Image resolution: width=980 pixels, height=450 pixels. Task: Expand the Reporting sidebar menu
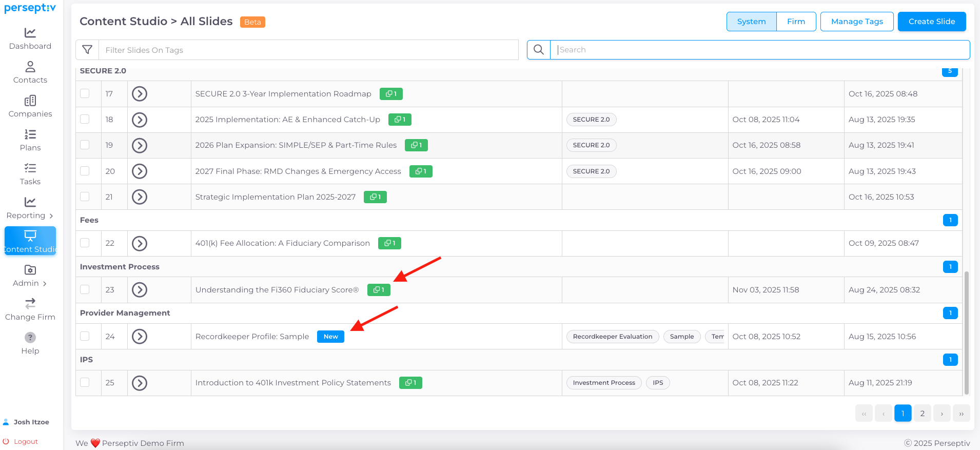click(x=30, y=208)
